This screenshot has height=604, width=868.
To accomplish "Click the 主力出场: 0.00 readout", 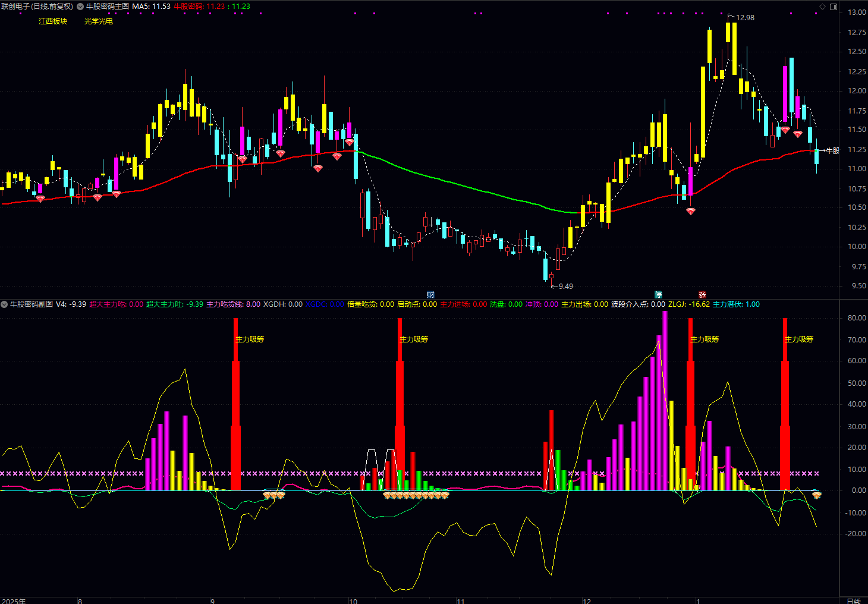I will tap(584, 304).
